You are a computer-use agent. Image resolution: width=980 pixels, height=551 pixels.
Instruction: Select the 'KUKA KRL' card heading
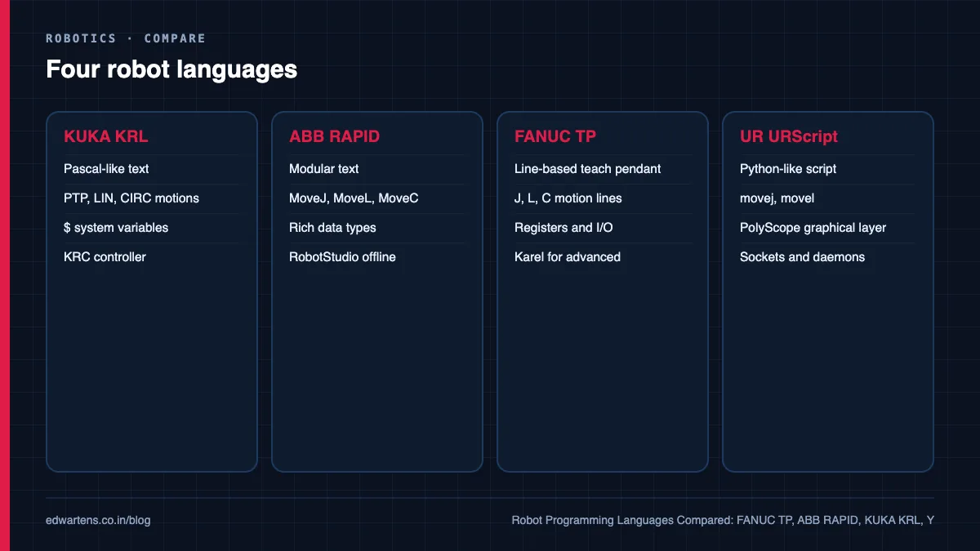click(106, 136)
